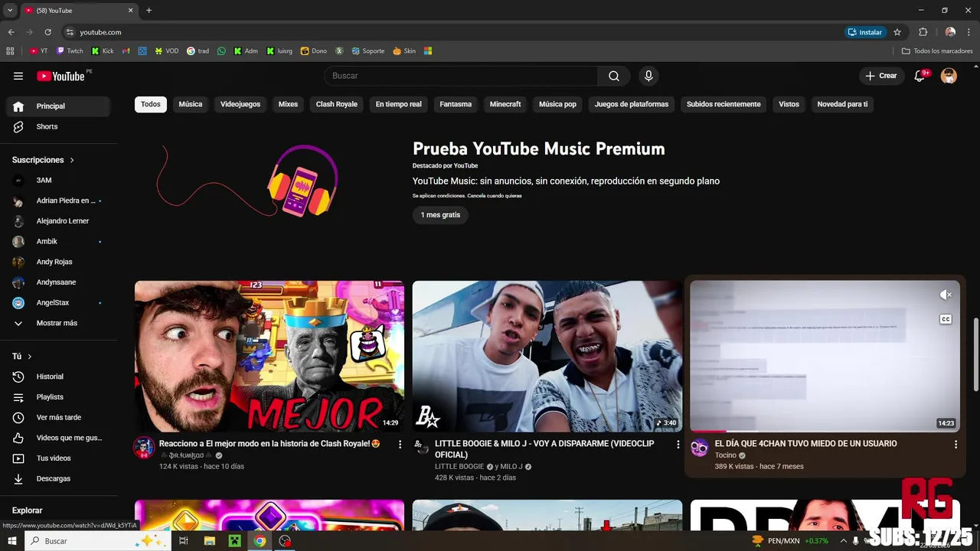Open the LITTLE BOOGIE video thumbnail

[x=547, y=356]
